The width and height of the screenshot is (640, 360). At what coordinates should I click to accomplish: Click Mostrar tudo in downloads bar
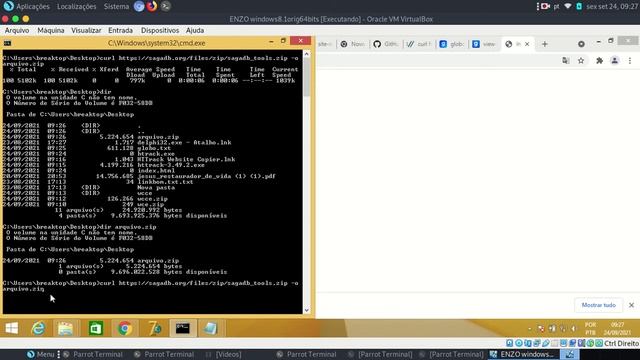(x=598, y=305)
